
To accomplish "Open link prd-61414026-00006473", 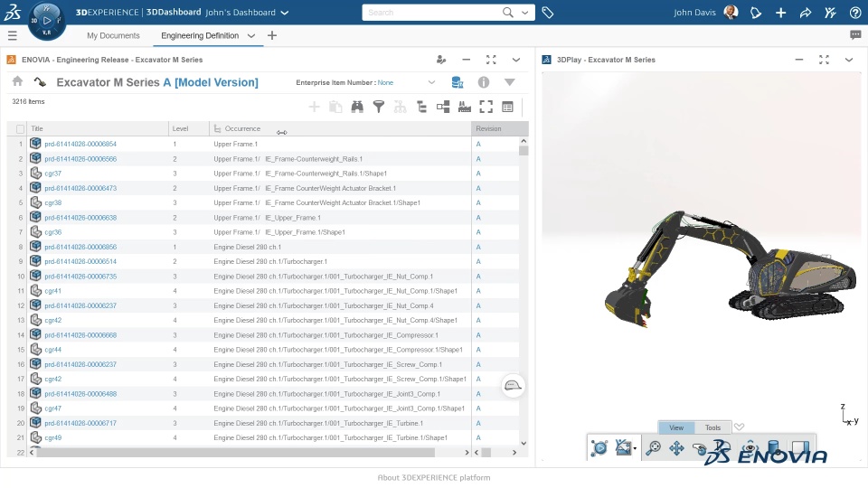I will pos(80,188).
